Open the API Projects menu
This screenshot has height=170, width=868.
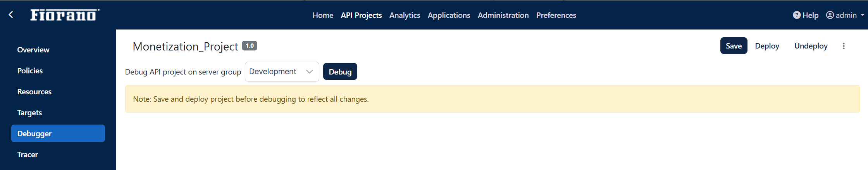(x=361, y=15)
